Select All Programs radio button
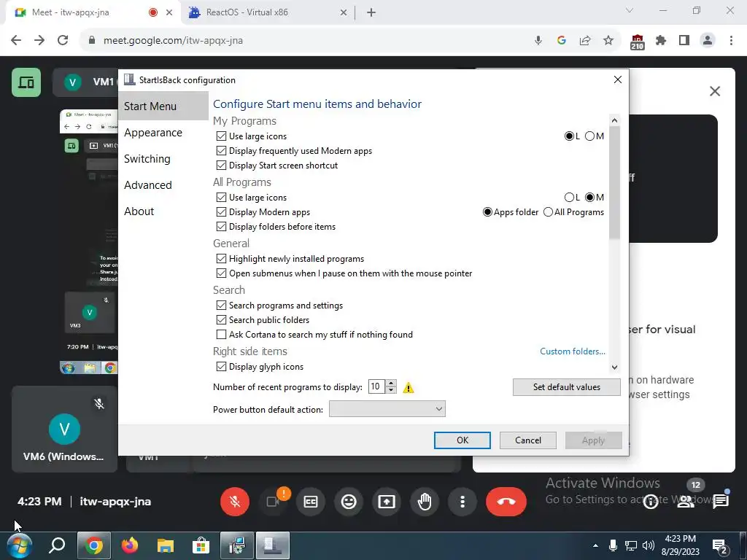 (x=549, y=212)
